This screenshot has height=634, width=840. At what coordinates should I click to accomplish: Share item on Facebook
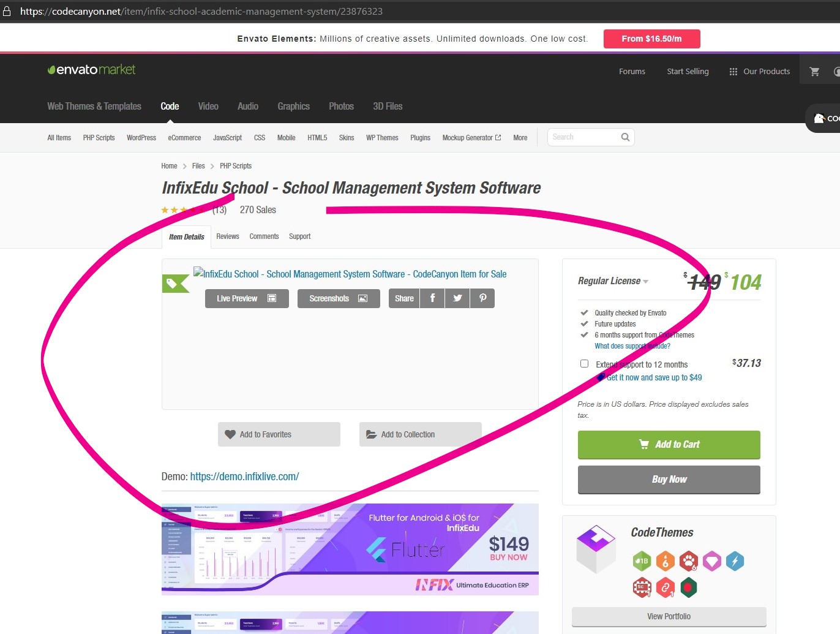pos(432,298)
